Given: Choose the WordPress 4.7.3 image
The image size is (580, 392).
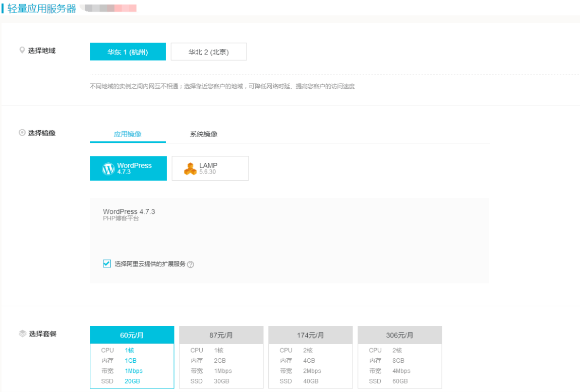Looking at the screenshot, I should coord(128,169).
